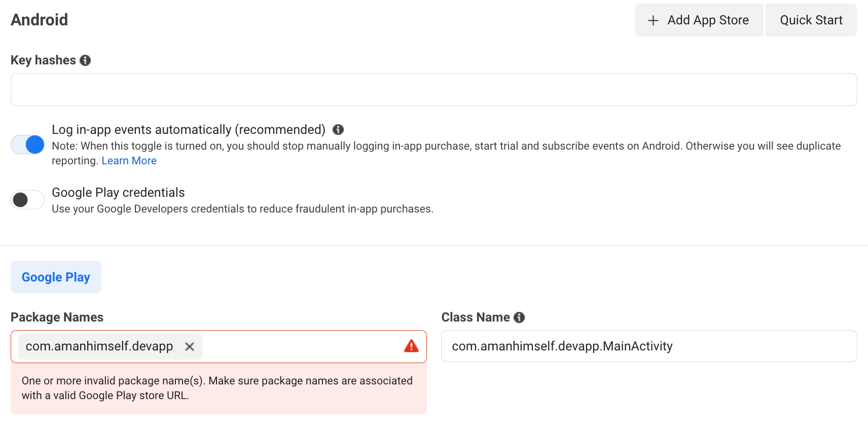The width and height of the screenshot is (868, 427).
Task: Click the plus icon on Add App Store
Action: tap(653, 20)
